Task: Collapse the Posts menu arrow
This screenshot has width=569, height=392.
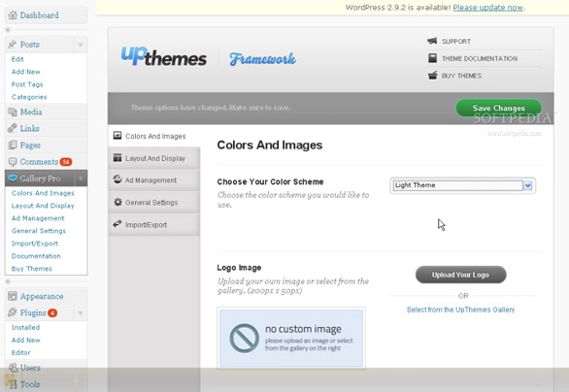Action: (x=81, y=45)
